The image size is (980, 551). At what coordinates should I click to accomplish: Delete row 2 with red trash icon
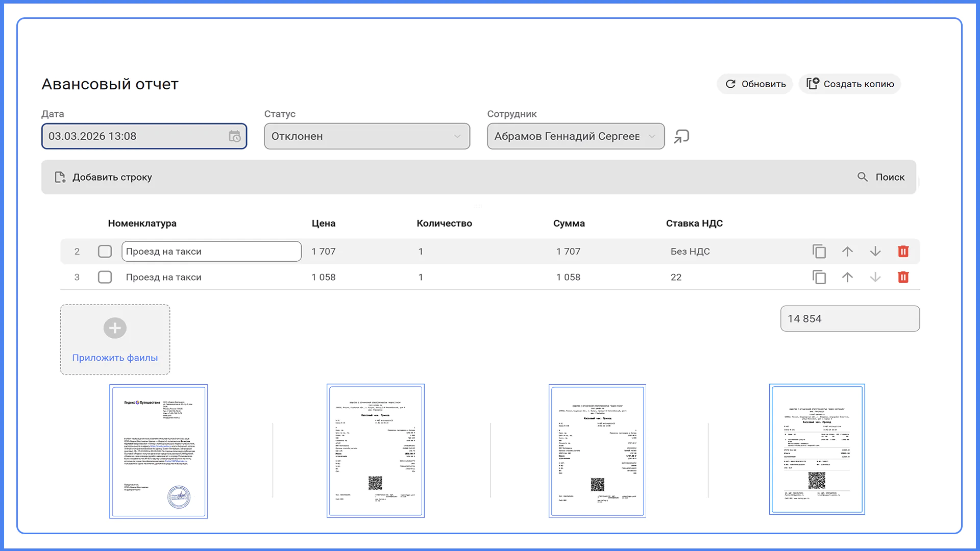pos(903,252)
